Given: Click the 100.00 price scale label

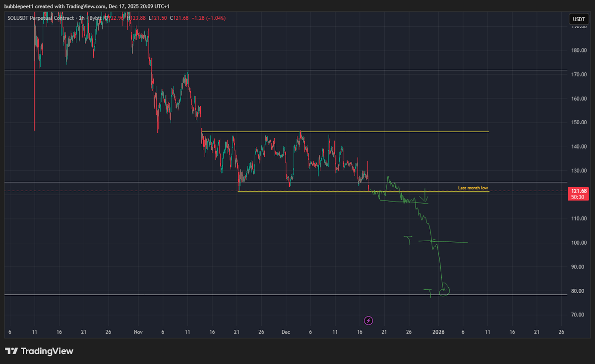Looking at the screenshot, I should [x=579, y=243].
